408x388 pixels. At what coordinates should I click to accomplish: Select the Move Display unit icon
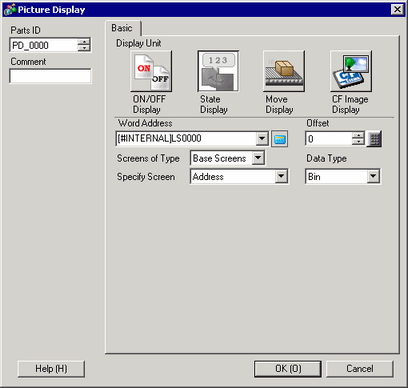284,71
